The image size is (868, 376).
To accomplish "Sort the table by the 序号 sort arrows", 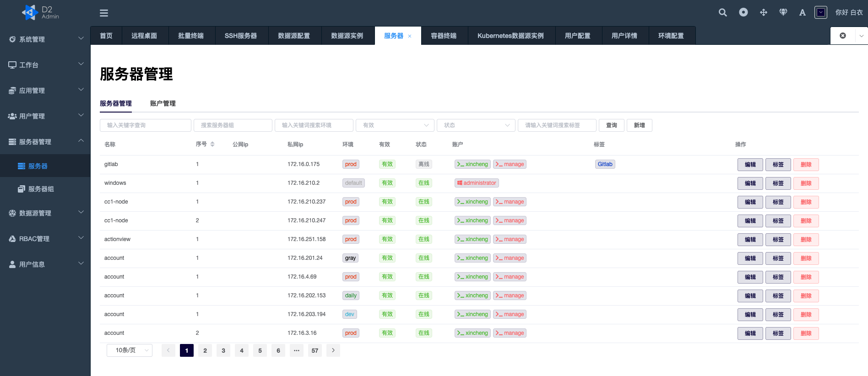I will pyautogui.click(x=212, y=144).
